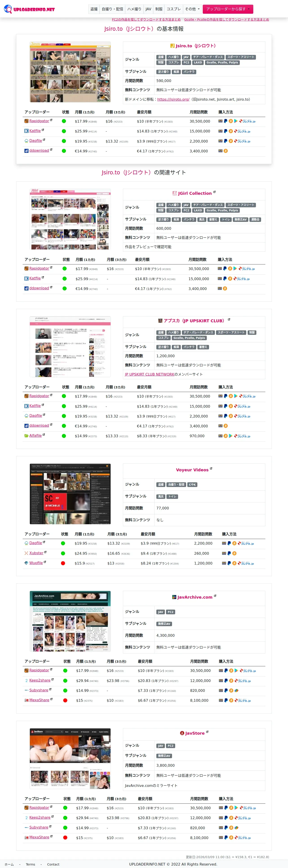
Task: Click Daofile favicon in the Jsiro.to table
Action: pos(26,141)
